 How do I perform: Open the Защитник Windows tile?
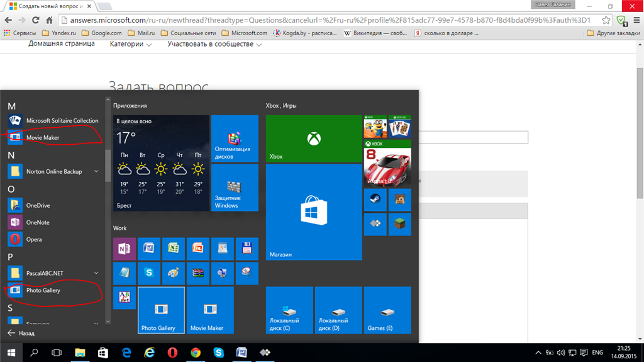coord(235,188)
